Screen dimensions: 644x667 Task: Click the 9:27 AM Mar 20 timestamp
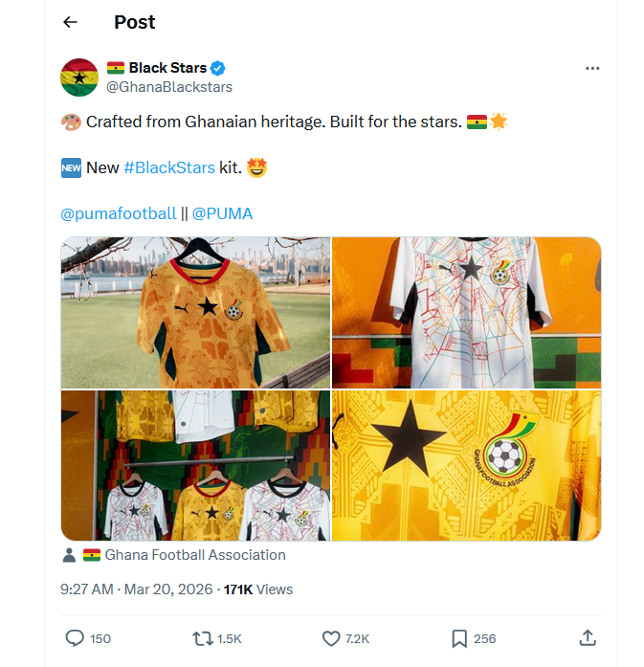pyautogui.click(x=137, y=589)
